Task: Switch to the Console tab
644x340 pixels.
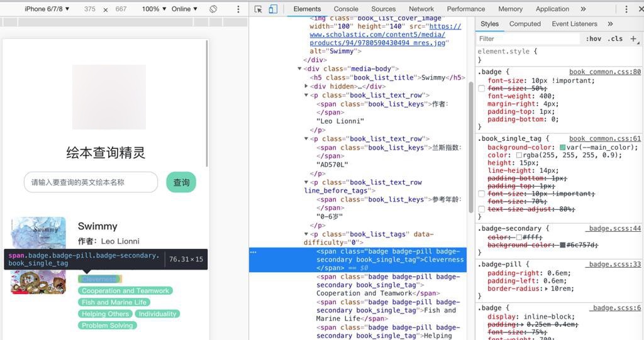Action: click(346, 9)
